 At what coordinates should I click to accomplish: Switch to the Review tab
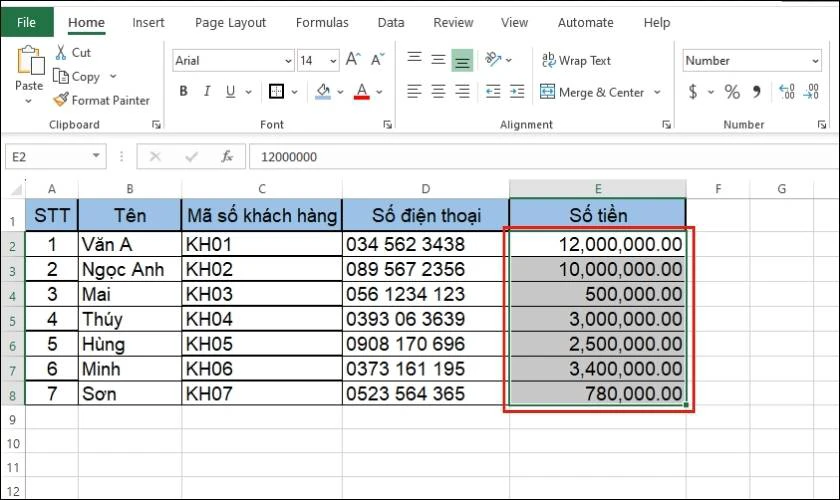pyautogui.click(x=453, y=23)
